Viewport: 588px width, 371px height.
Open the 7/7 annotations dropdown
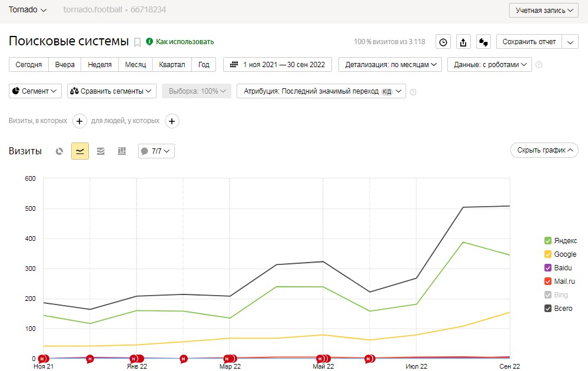point(157,151)
